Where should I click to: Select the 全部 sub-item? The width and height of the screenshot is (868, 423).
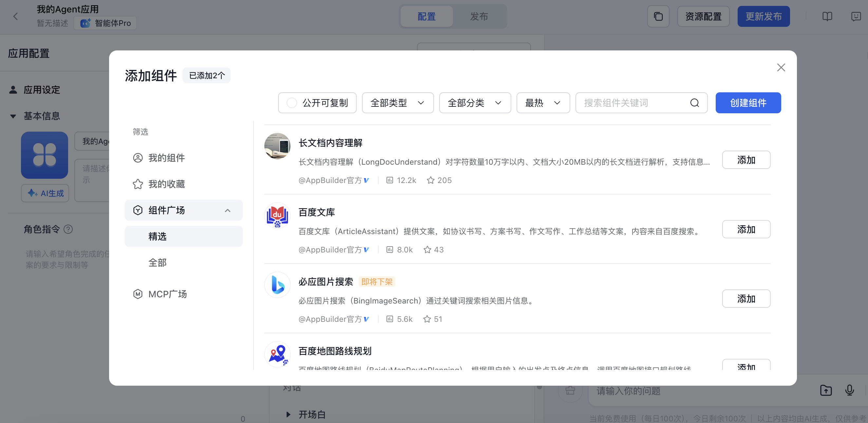(x=184, y=263)
